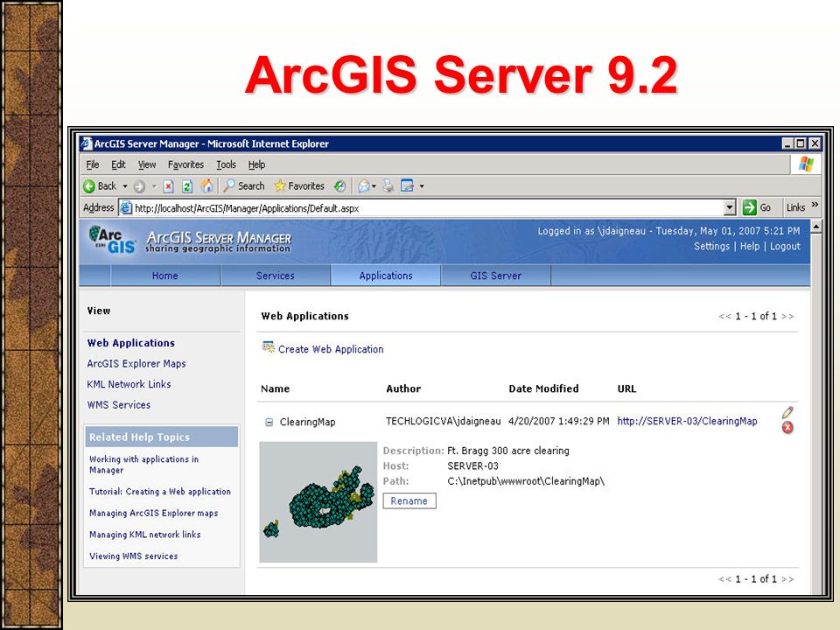Click the ArcGIS logo in the banner
Image resolution: width=840 pixels, height=630 pixels.
(112, 240)
